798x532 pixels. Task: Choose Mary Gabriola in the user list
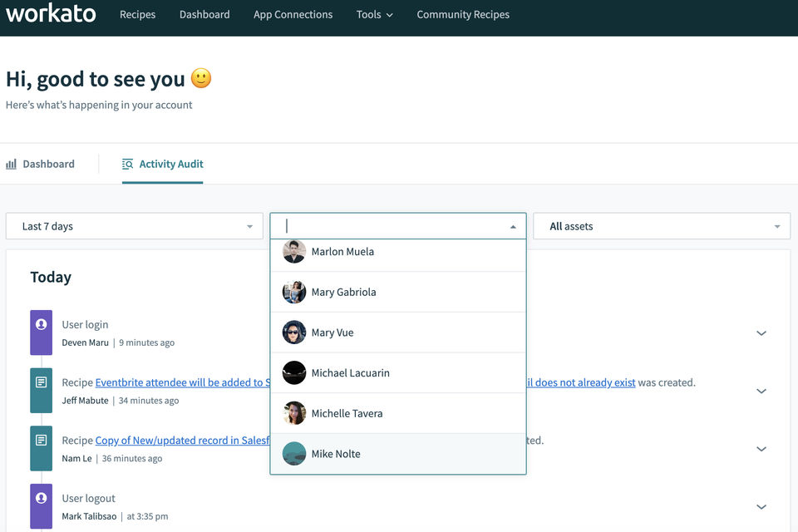398,292
